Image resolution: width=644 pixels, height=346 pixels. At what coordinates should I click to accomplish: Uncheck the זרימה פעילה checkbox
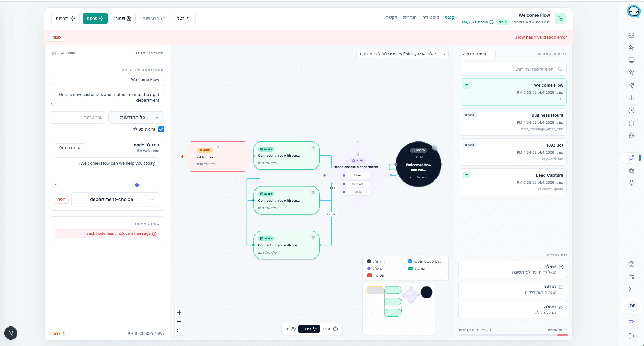click(x=161, y=129)
